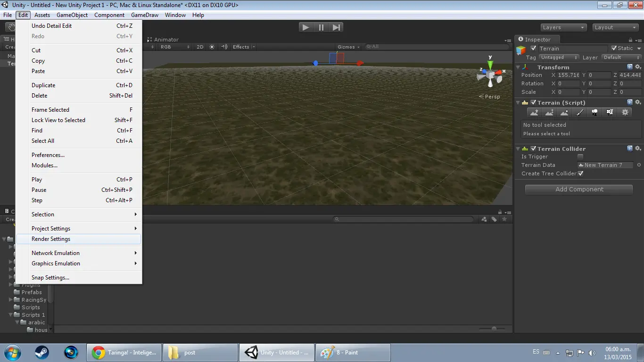This screenshot has width=644, height=362.
Task: Toggle Terrain Collider enabled checkbox
Action: (x=534, y=148)
